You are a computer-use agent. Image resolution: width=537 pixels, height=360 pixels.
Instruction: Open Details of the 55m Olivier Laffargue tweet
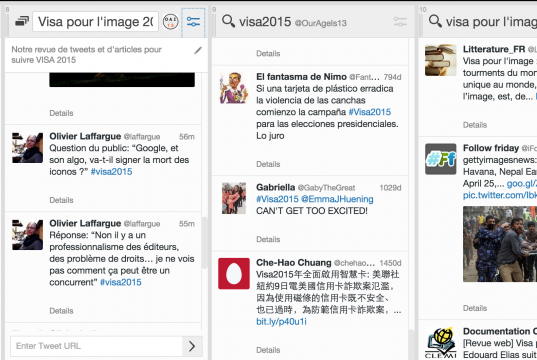tap(61, 311)
